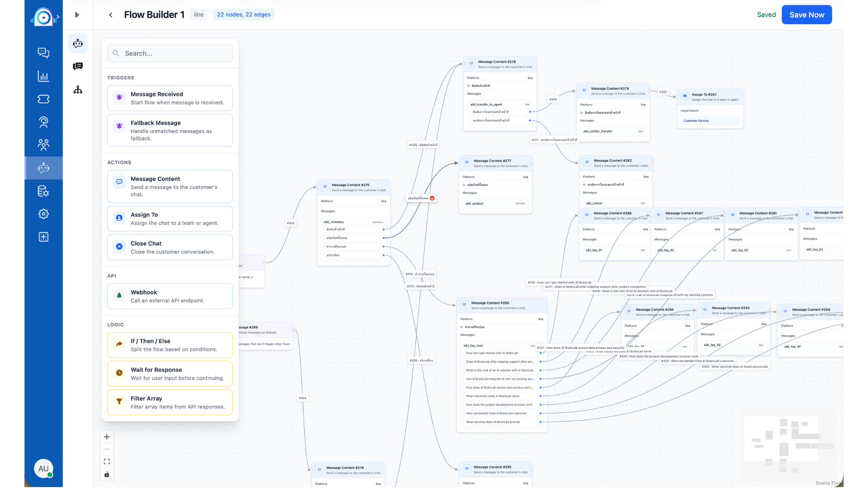Open the message templates panel icon
The width and height of the screenshot is (868, 488).
tap(78, 66)
